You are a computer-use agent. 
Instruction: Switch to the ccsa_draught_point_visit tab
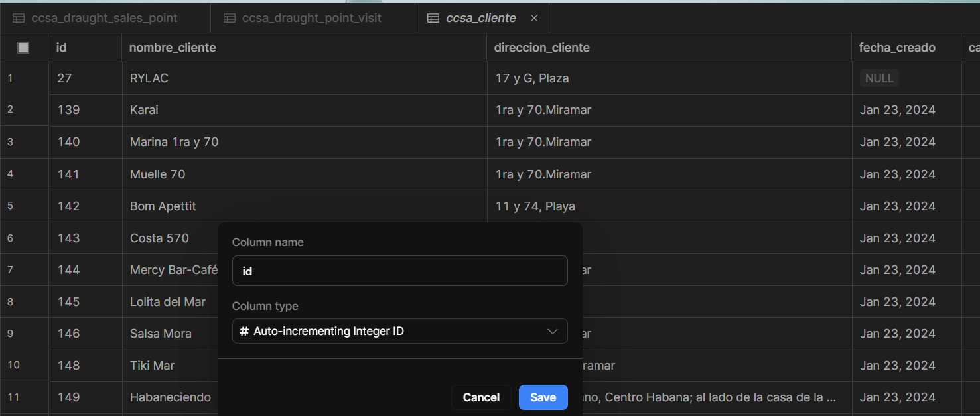312,18
